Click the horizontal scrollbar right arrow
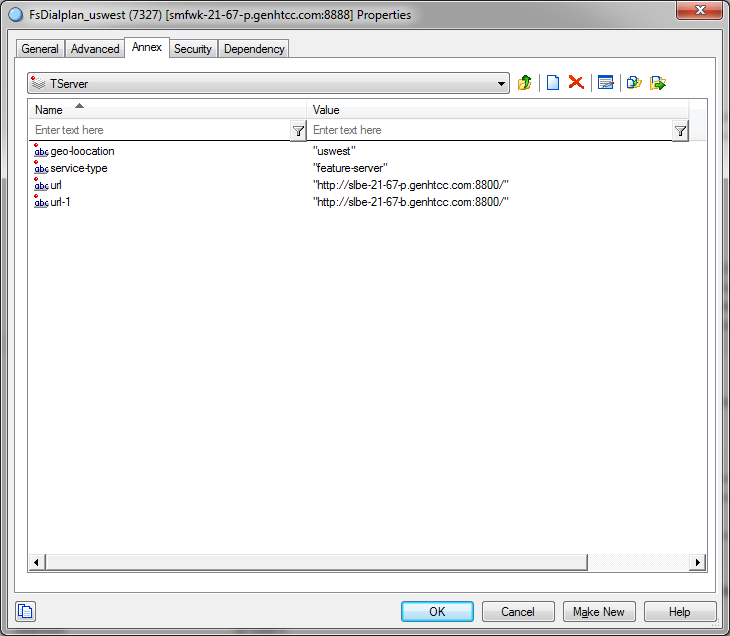The height and width of the screenshot is (636, 730). pyautogui.click(x=697, y=563)
